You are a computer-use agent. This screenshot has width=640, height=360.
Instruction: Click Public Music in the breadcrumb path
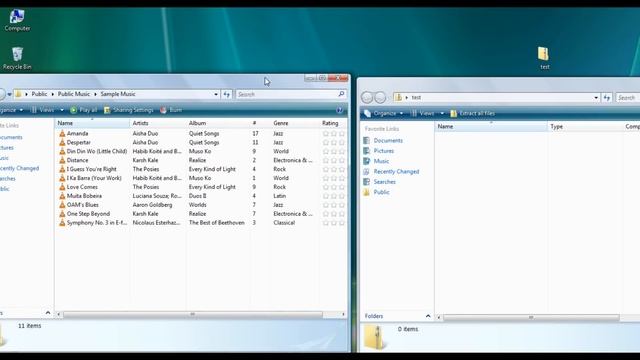[x=73, y=94]
